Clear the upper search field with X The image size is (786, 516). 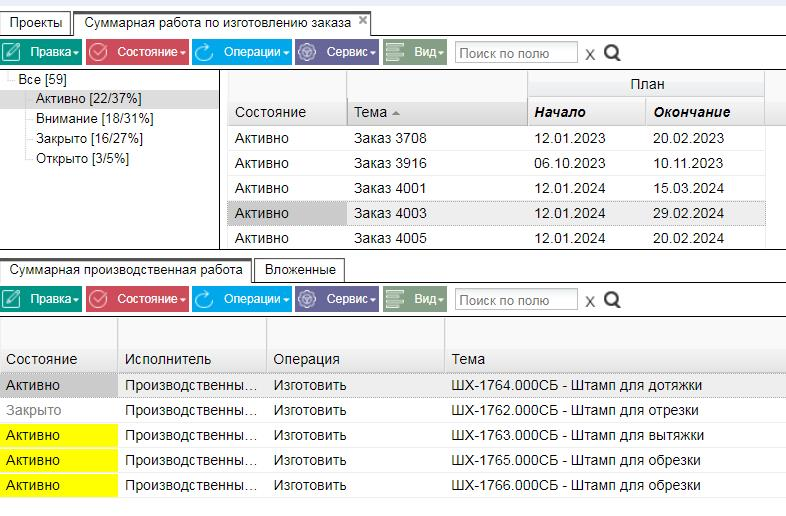590,54
